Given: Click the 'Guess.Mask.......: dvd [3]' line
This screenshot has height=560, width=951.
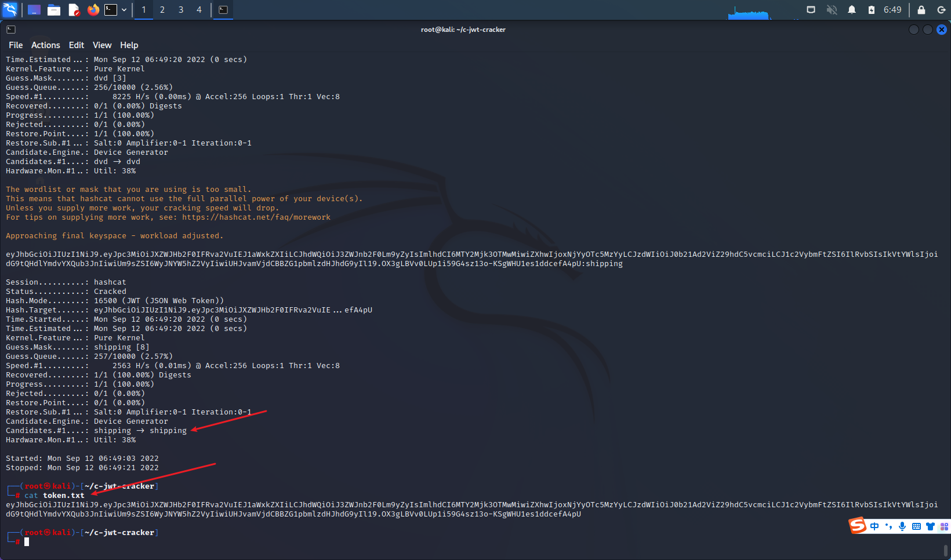Looking at the screenshot, I should click(x=66, y=78).
